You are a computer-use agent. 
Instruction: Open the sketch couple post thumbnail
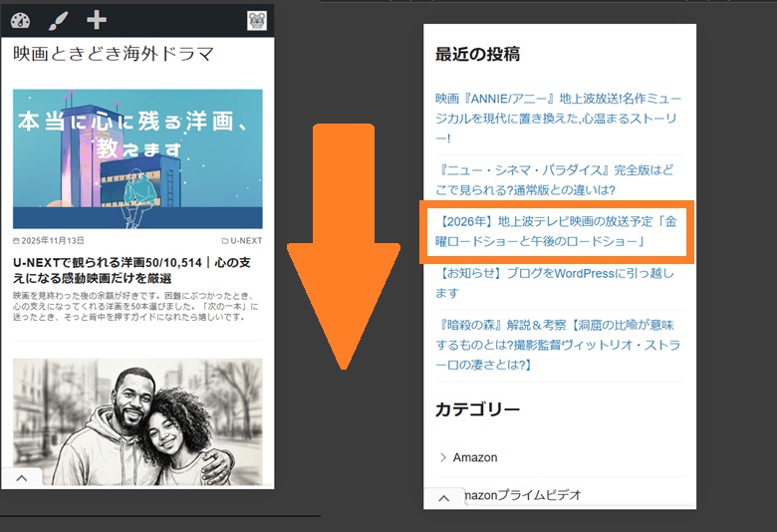[137, 421]
